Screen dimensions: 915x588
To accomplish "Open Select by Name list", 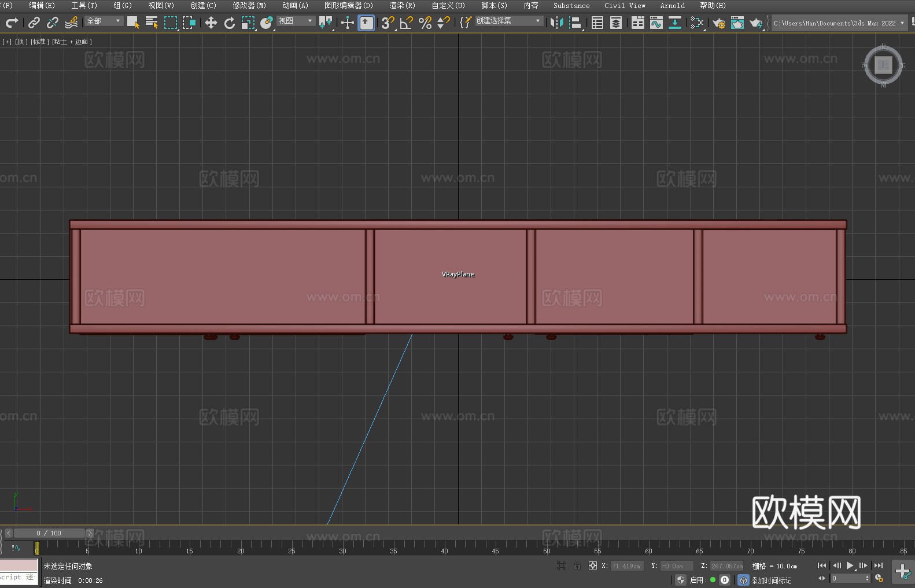I will [x=152, y=23].
